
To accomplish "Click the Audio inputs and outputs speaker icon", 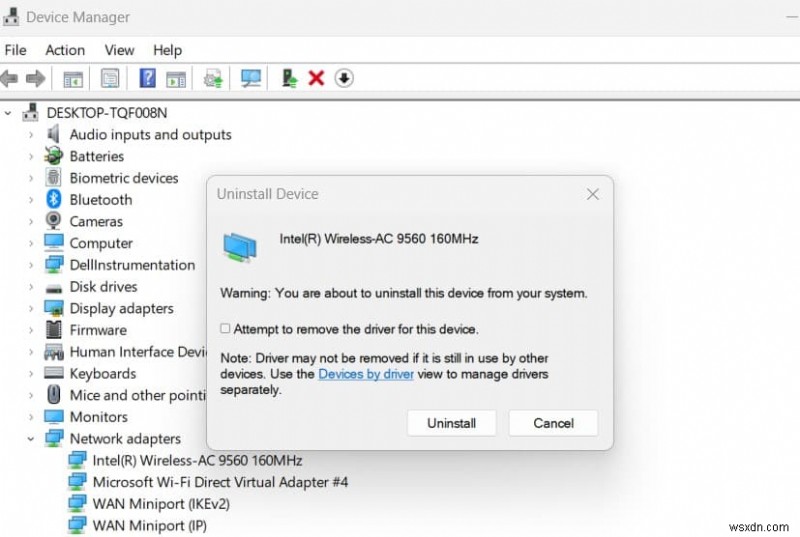I will (x=53, y=134).
